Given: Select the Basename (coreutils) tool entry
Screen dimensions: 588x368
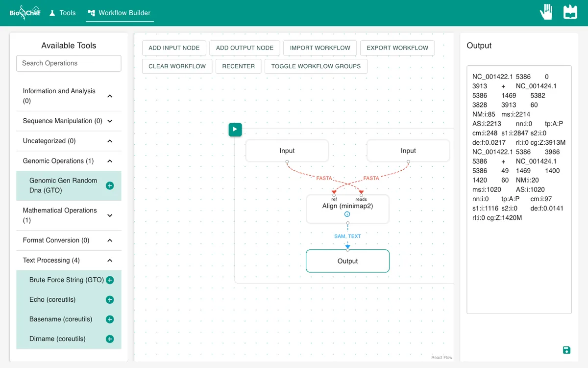Looking at the screenshot, I should pos(69,319).
